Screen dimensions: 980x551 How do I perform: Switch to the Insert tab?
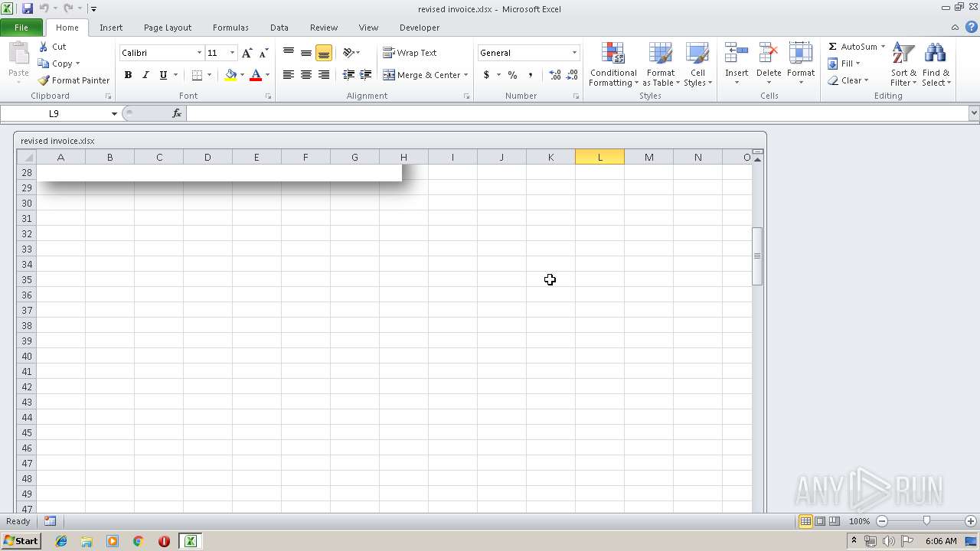tap(111, 28)
